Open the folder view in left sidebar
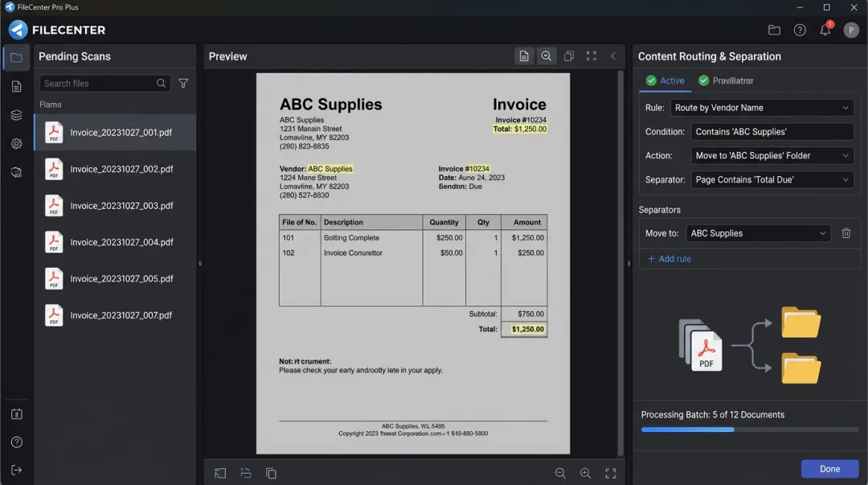The height and width of the screenshot is (485, 868). click(x=16, y=58)
